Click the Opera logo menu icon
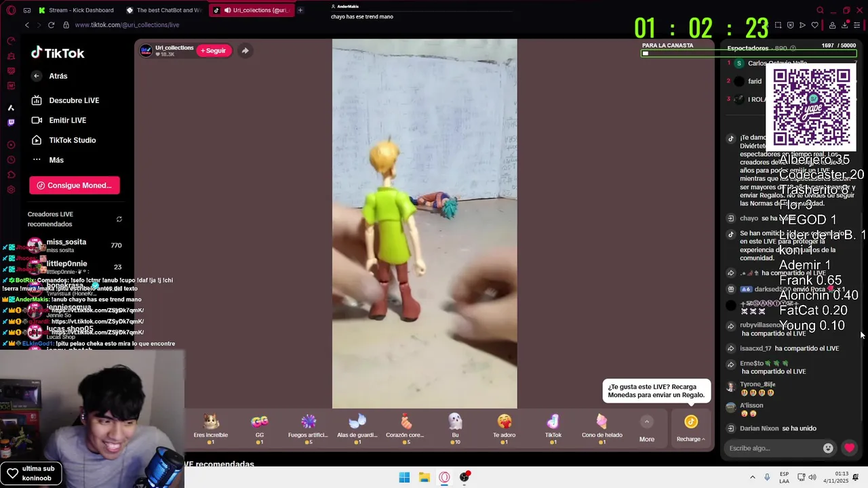Screen dimensions: 868x488 coord(11,10)
